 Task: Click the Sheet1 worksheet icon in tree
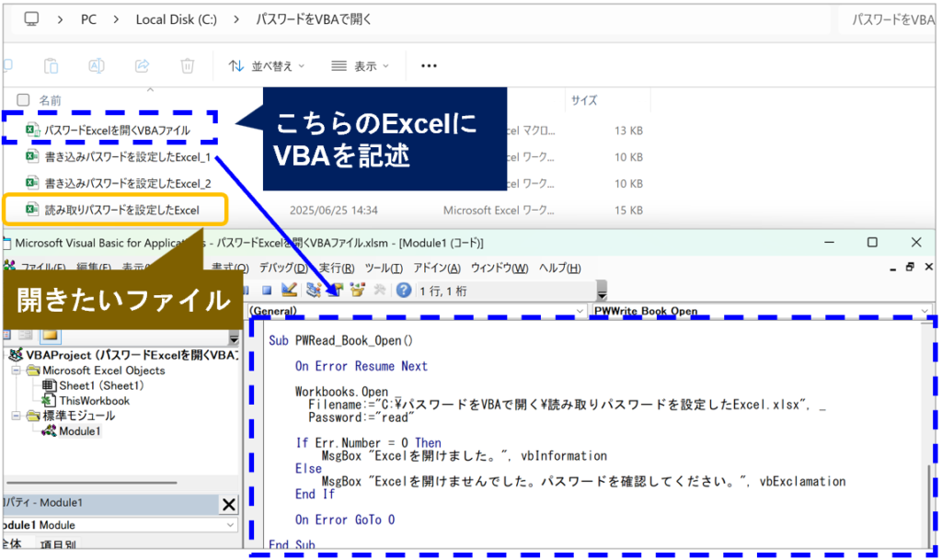pyautogui.click(x=49, y=385)
